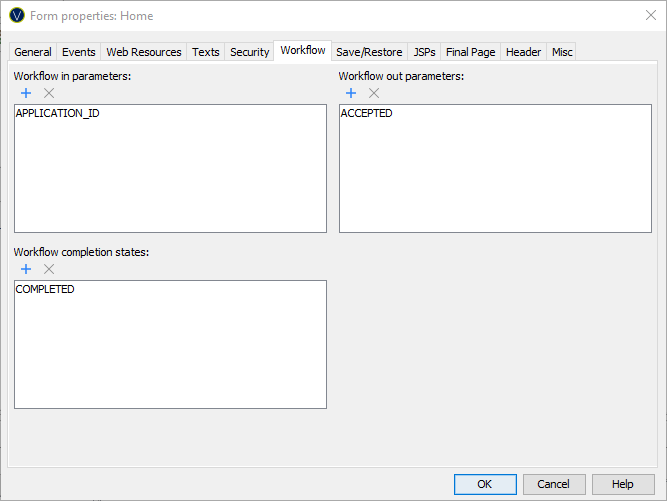Select the Security tab
The height and width of the screenshot is (501, 667).
249,52
